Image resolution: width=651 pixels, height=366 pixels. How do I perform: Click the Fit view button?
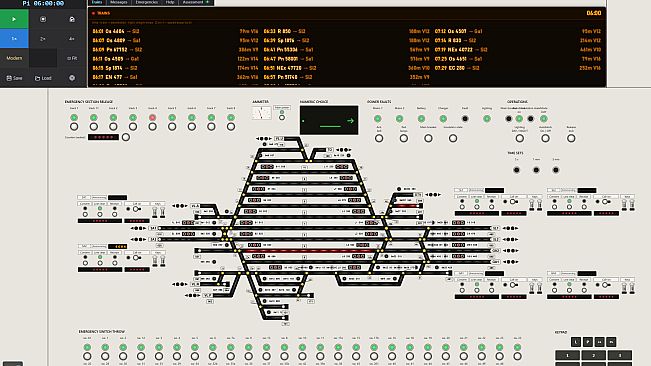point(72,58)
